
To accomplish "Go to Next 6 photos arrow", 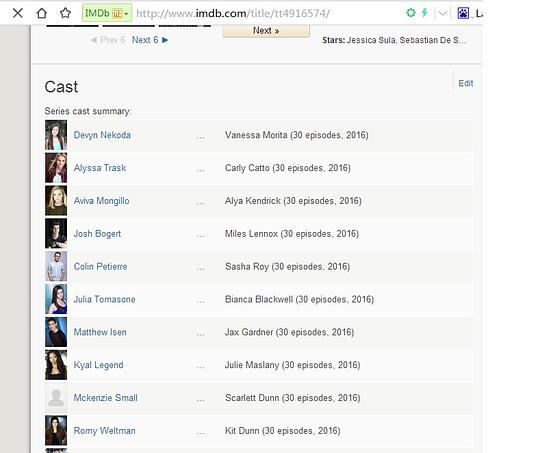I will pos(150,40).
